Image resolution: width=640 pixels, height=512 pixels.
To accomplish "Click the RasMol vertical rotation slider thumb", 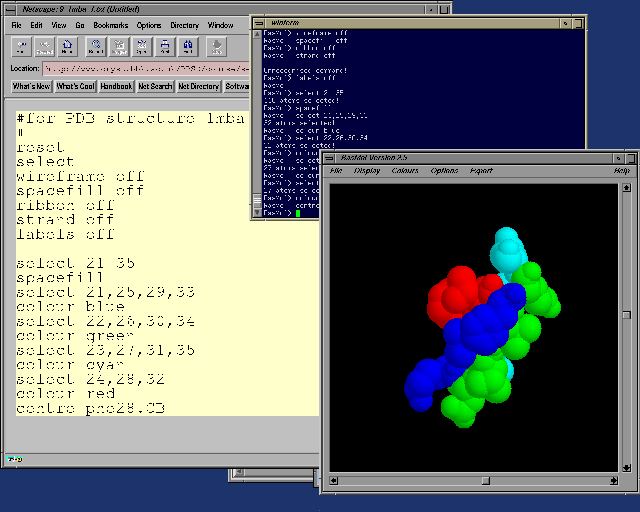I will (626, 315).
